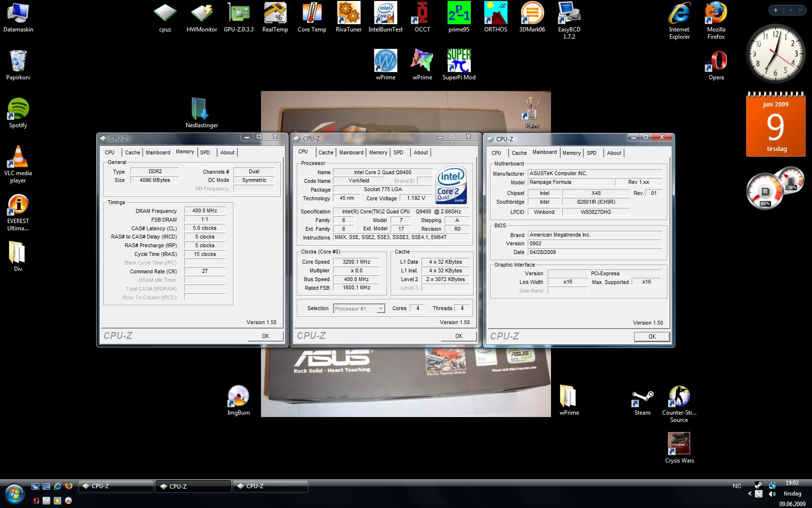The image size is (812, 508).
Task: Activate the third CPU-Z taskbar button
Action: pyautogui.click(x=270, y=486)
